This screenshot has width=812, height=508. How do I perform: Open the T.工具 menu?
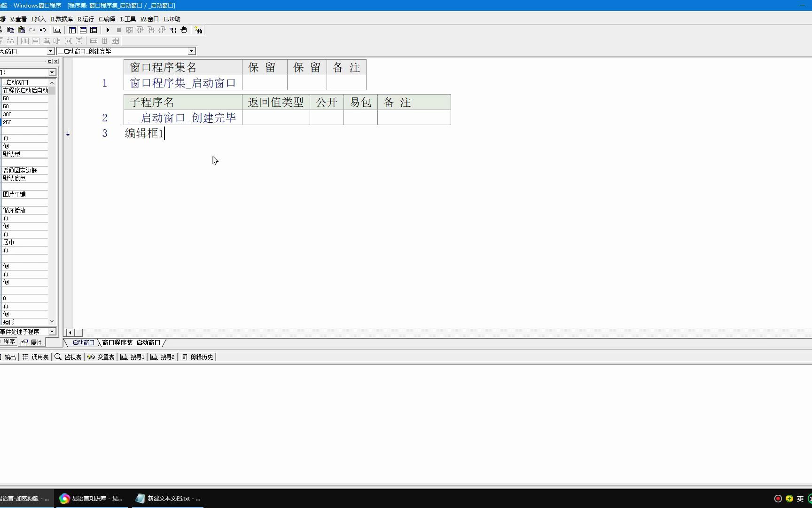point(127,19)
